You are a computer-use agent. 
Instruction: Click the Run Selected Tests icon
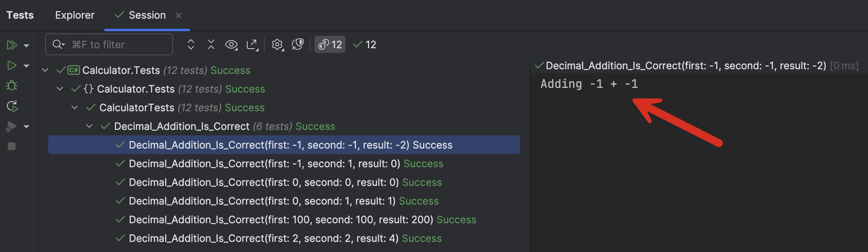click(x=12, y=65)
